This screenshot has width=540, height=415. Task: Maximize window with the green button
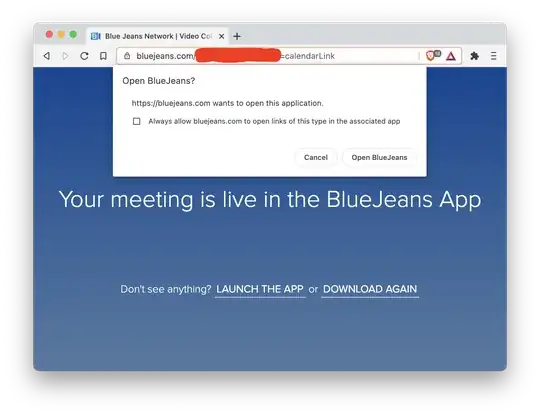tap(73, 34)
